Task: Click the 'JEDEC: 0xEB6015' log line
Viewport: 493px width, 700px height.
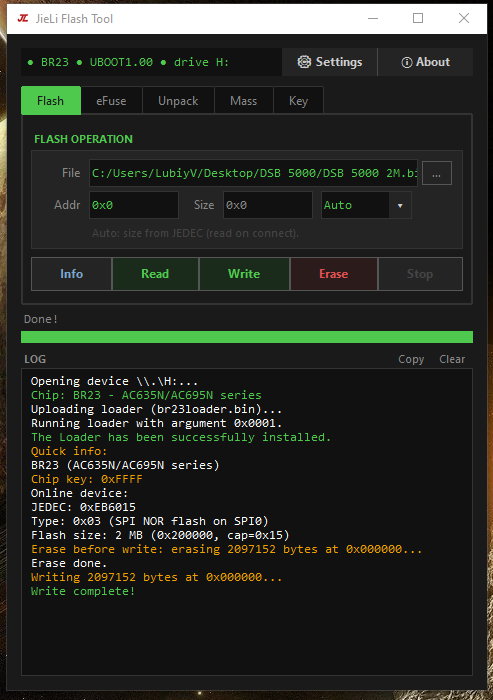Action: 83,507
